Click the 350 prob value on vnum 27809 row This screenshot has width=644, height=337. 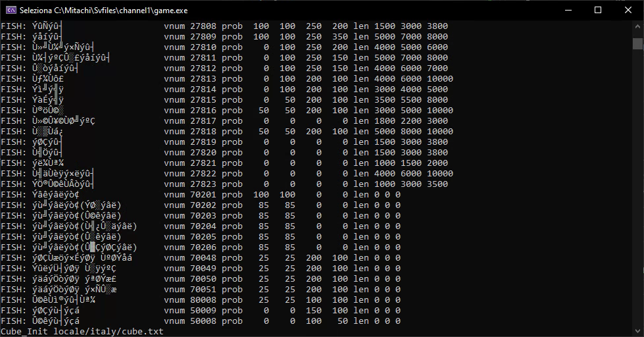click(x=340, y=37)
